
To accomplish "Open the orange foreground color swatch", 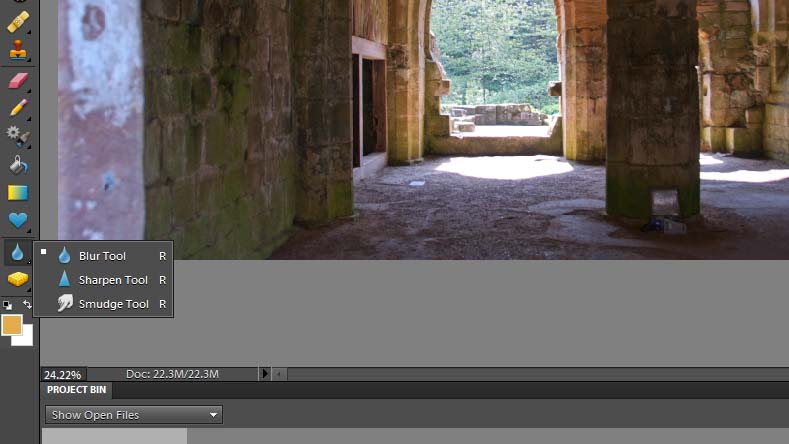I will pos(12,324).
